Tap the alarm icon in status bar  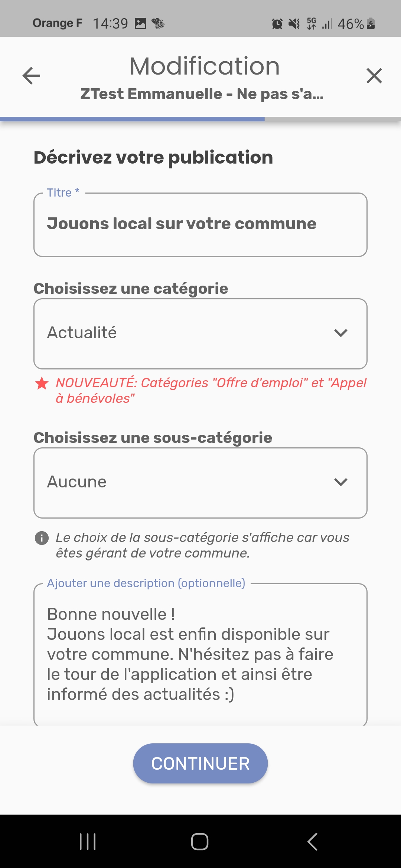click(277, 24)
